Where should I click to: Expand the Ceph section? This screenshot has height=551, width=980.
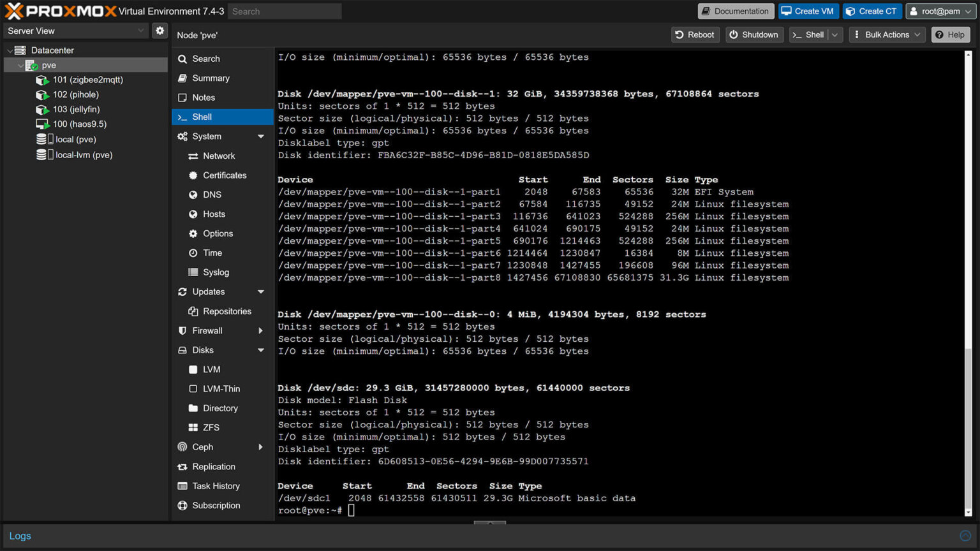tap(201, 446)
